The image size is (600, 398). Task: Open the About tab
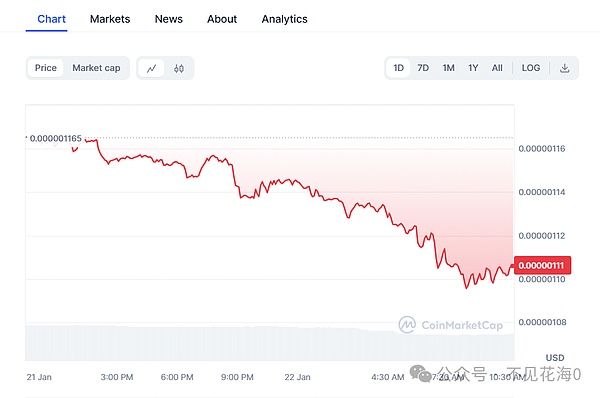[222, 19]
